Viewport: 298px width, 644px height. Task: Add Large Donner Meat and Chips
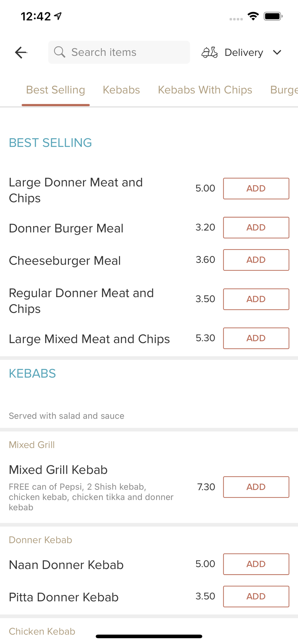tap(256, 188)
